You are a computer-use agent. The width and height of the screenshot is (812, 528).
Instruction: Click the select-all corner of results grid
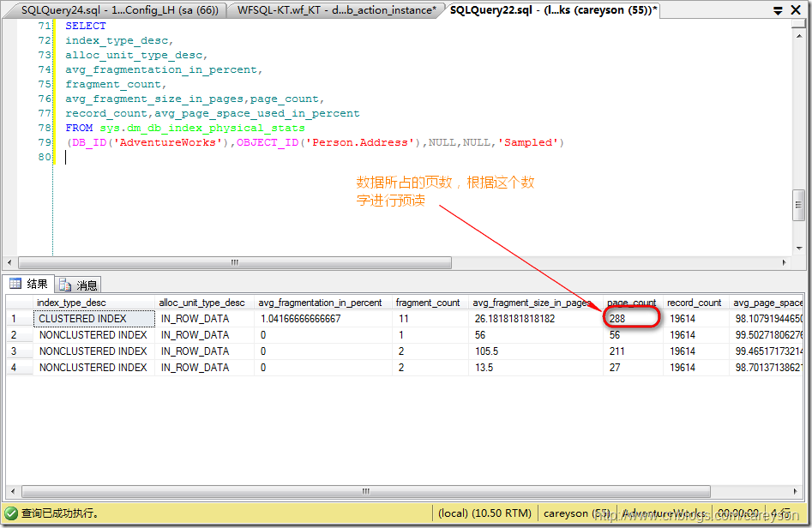20,303
